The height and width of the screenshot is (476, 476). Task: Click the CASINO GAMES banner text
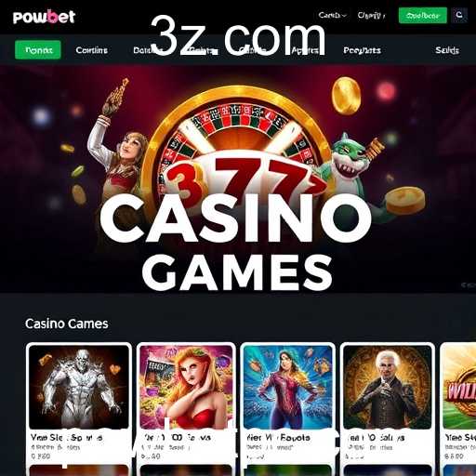(236, 242)
